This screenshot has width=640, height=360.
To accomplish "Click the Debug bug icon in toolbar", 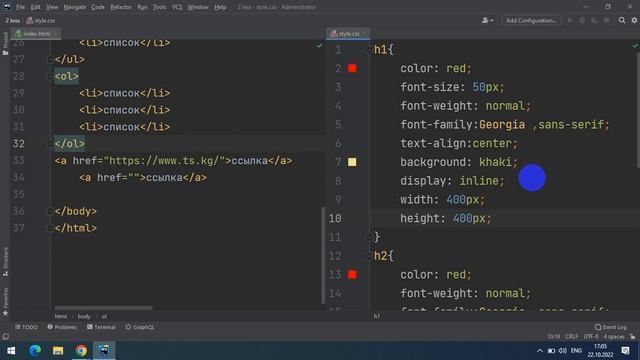I will pos(582,20).
